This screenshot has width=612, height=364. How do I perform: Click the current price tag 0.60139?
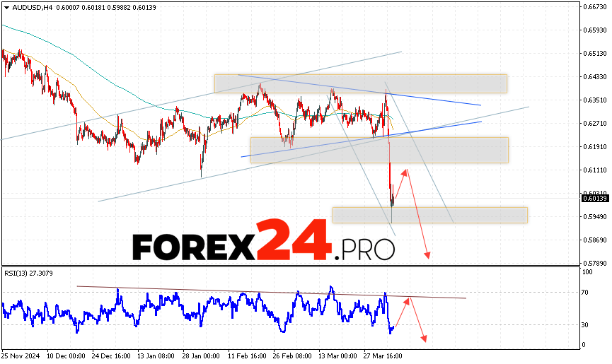596,199
